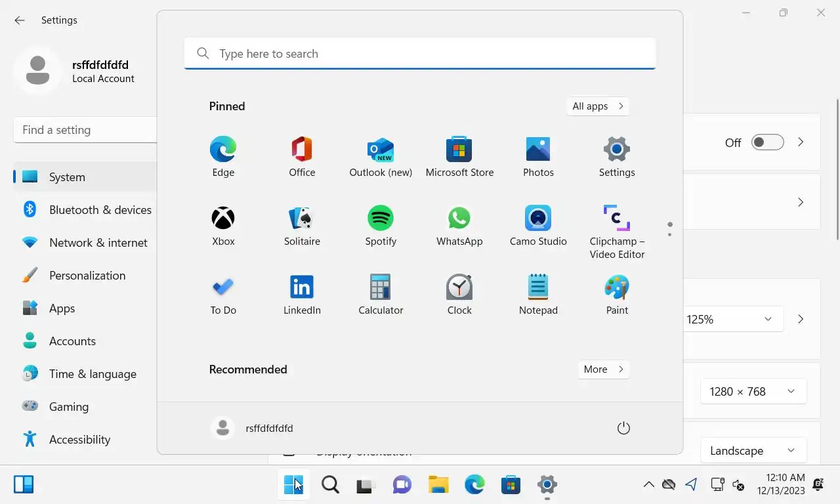Click All apps button
The height and width of the screenshot is (504, 840).
pos(598,106)
